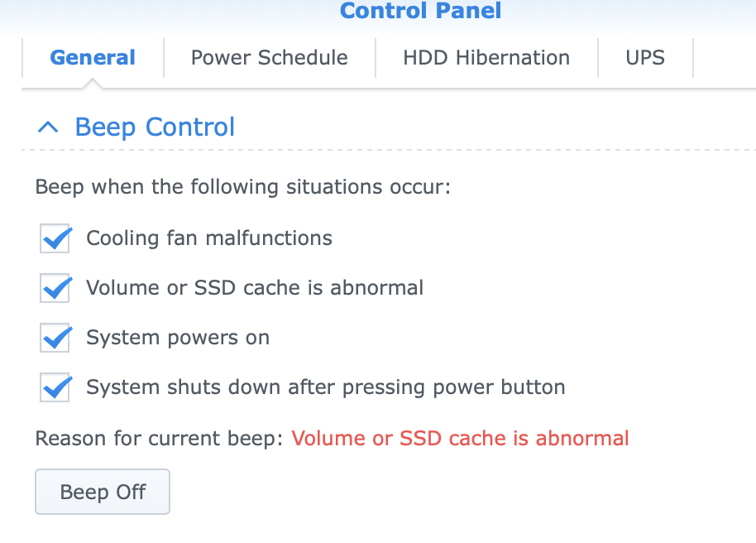This screenshot has height=543, width=756.
Task: Click the black Volume or SSD cache label
Action: click(x=255, y=288)
